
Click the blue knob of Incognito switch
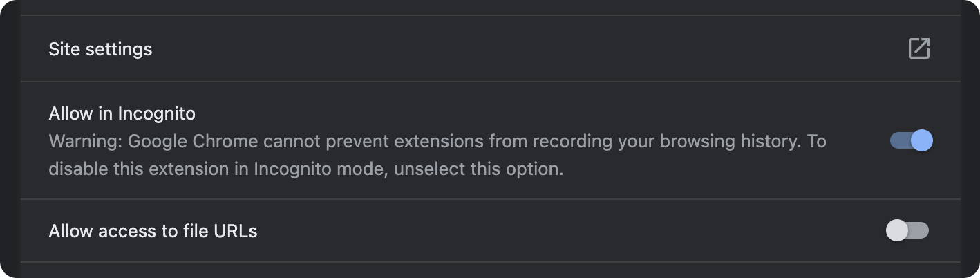coord(922,141)
